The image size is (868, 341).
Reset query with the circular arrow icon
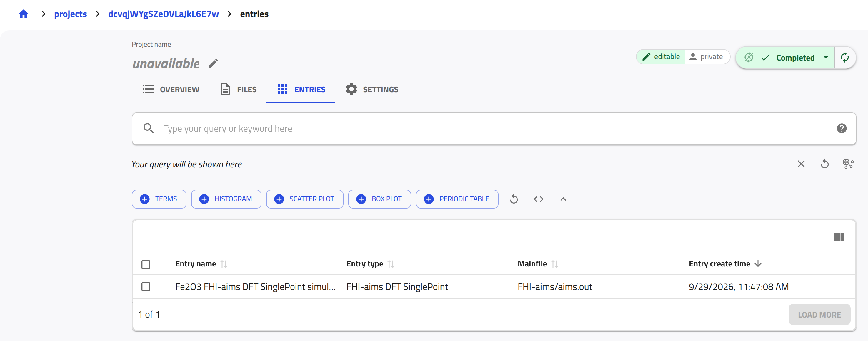824,164
